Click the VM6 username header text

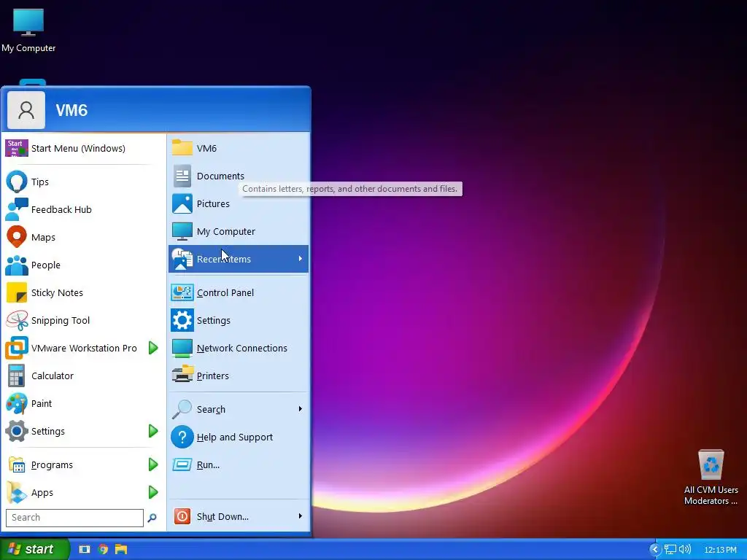tap(72, 111)
